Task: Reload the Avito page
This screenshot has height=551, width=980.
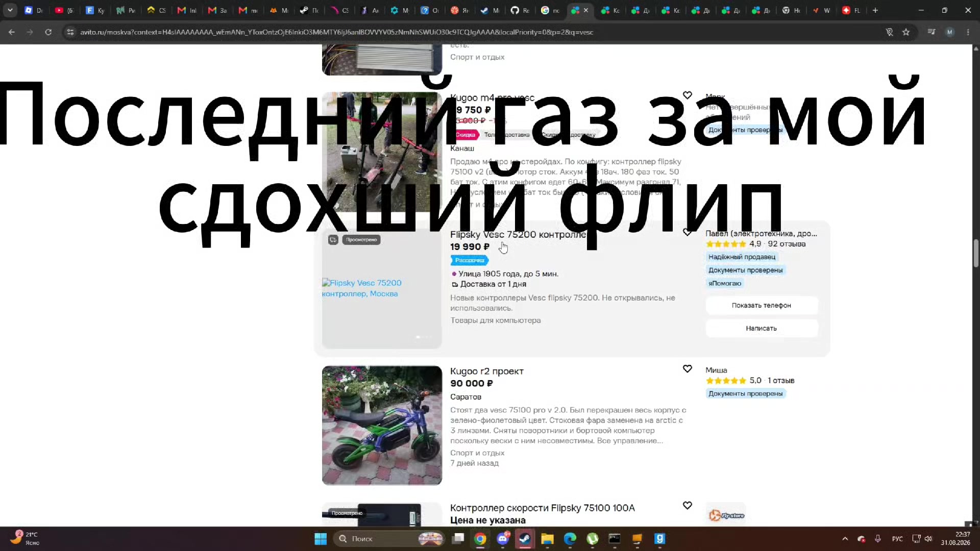Action: click(x=48, y=32)
